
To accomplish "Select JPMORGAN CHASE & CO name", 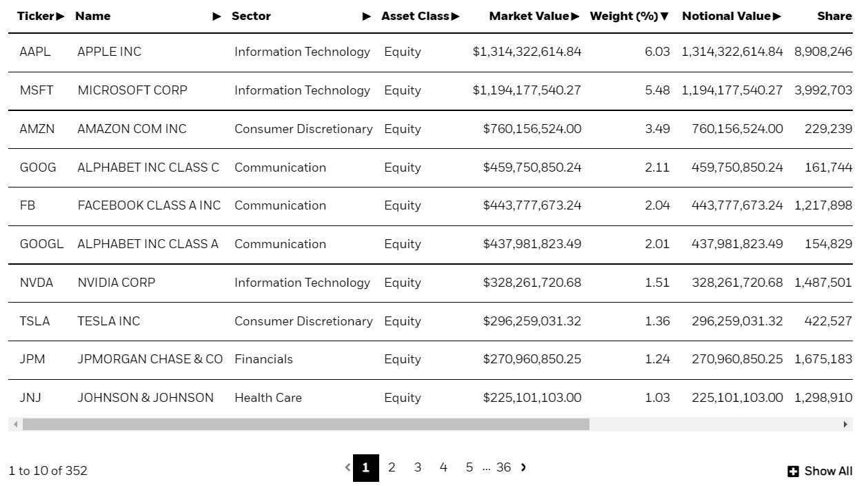I will (x=150, y=359).
